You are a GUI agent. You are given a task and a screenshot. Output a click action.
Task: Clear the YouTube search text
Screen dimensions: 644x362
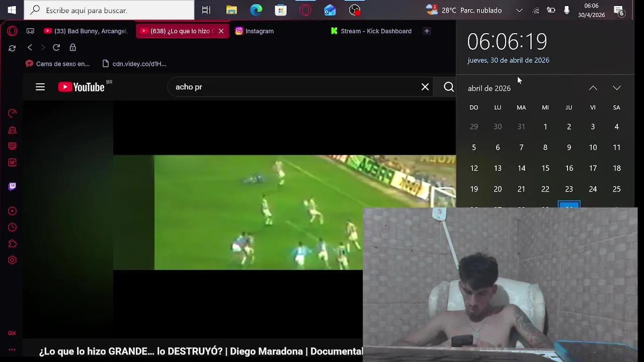(425, 87)
